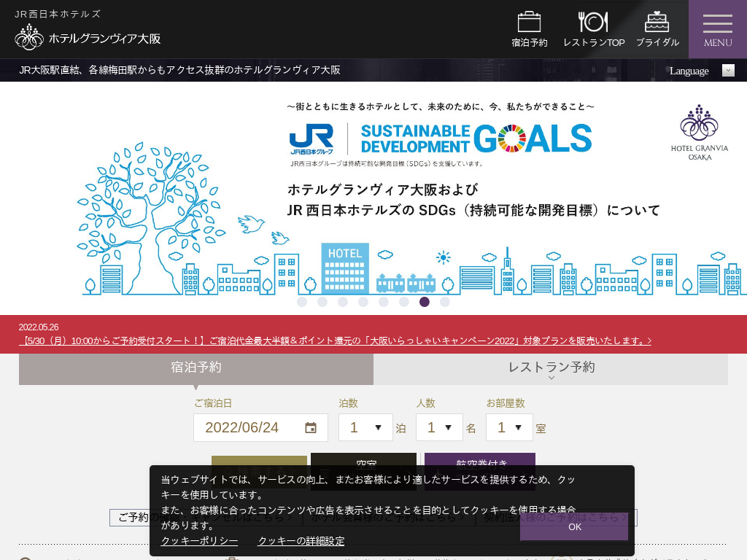Open the SDGs banner slide
Image resolution: width=747 pixels, height=560 pixels.
[373, 198]
